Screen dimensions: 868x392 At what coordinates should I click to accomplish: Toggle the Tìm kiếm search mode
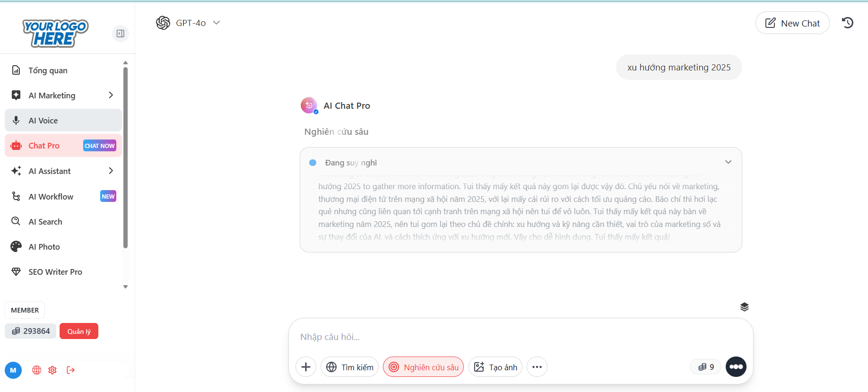point(350,367)
